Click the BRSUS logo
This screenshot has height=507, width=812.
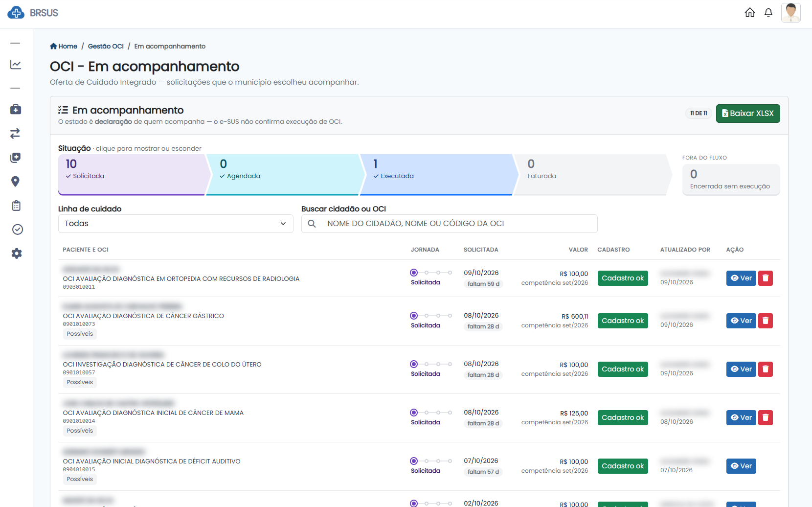tap(33, 13)
